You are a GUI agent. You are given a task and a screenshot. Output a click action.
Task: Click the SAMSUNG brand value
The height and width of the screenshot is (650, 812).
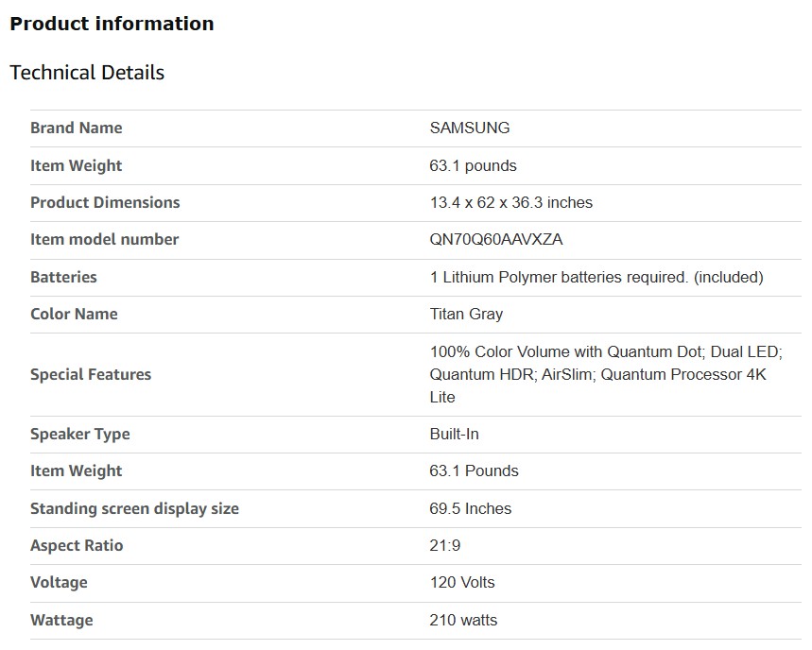[x=469, y=128]
